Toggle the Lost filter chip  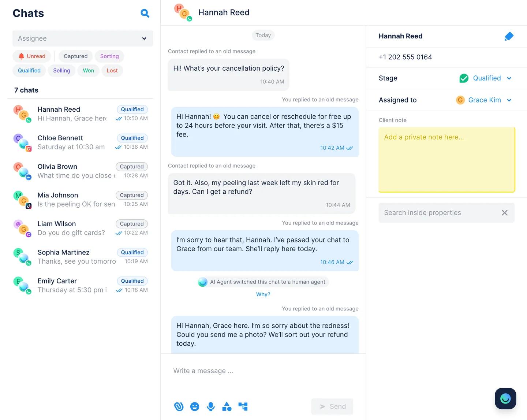pyautogui.click(x=112, y=70)
